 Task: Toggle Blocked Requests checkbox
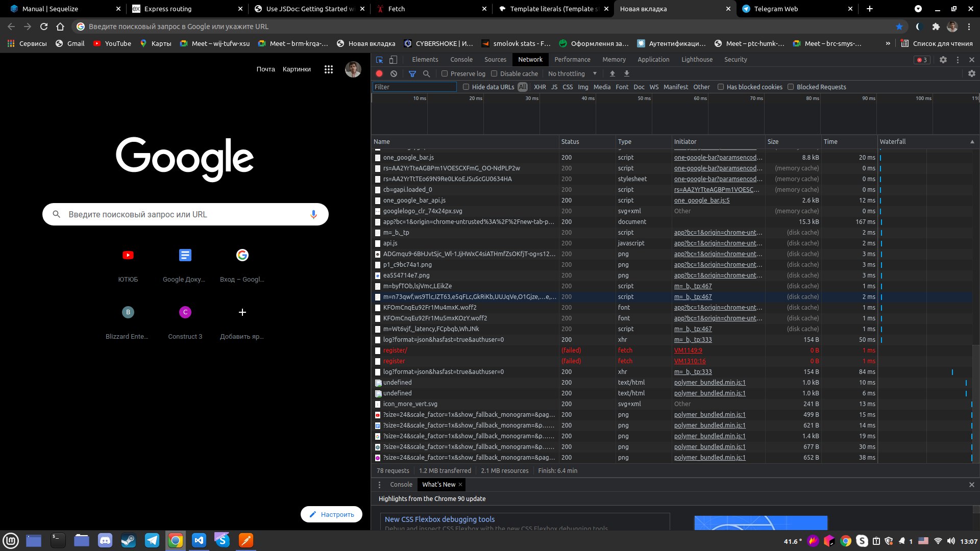pyautogui.click(x=791, y=87)
